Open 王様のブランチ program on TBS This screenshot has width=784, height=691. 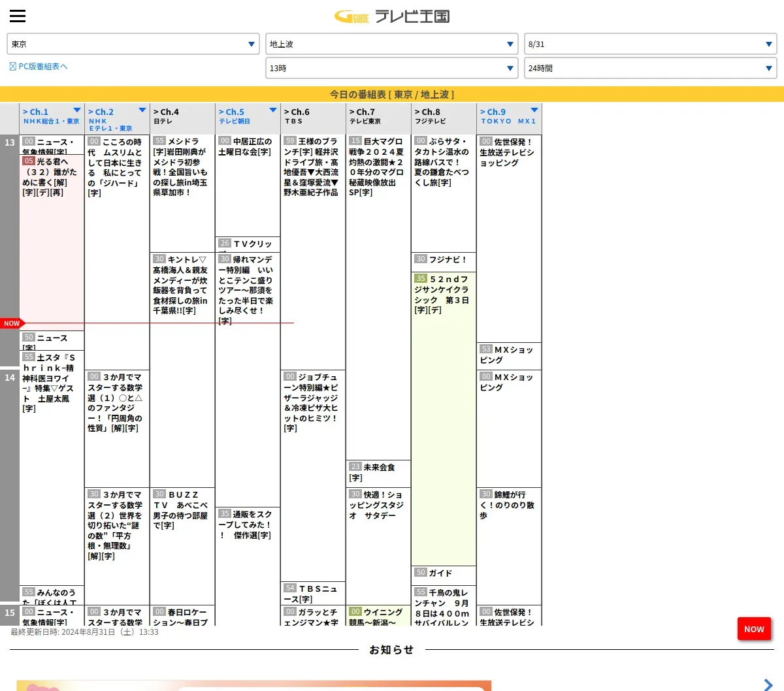[x=313, y=252]
